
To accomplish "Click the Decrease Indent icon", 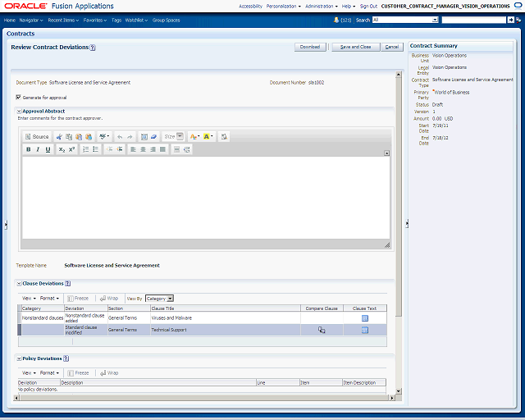I will [x=109, y=149].
